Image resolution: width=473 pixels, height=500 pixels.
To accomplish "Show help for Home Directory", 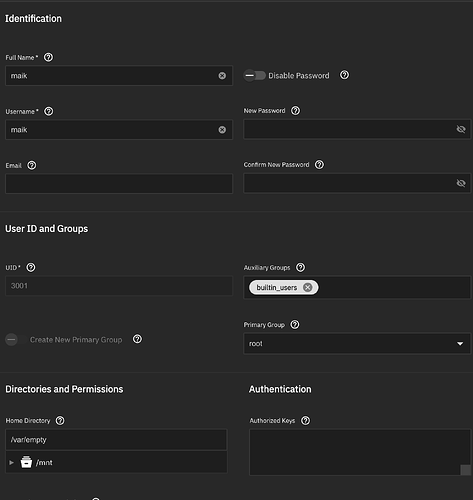I will pyautogui.click(x=60, y=421).
